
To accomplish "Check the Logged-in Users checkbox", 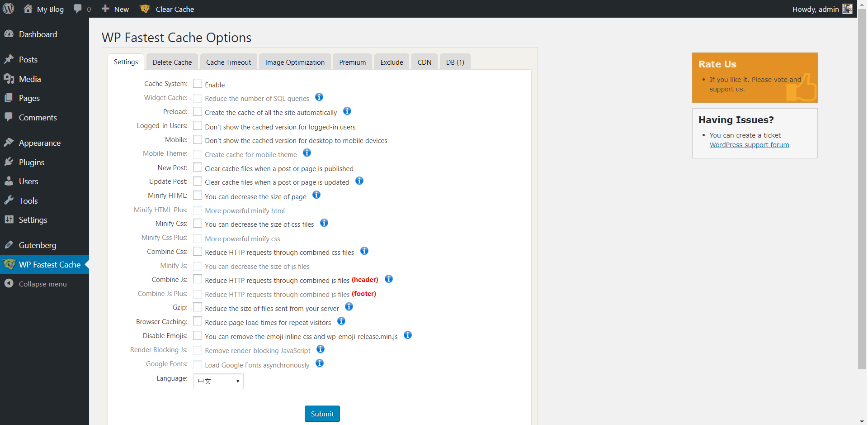I will [198, 125].
